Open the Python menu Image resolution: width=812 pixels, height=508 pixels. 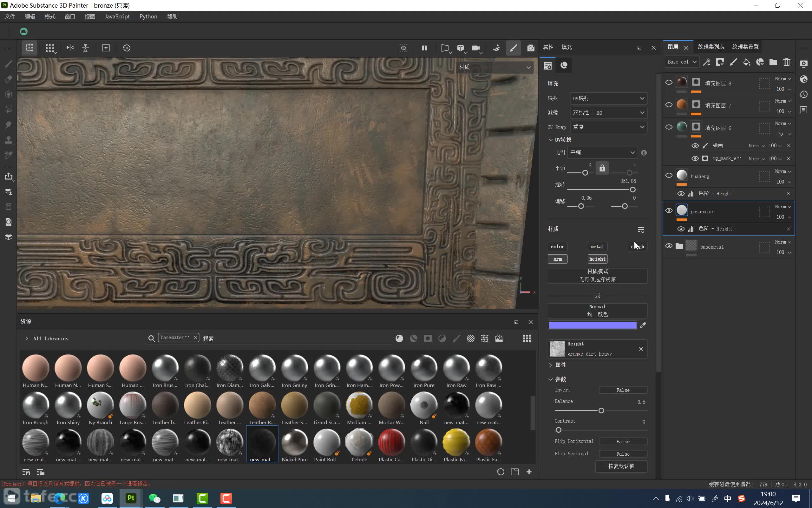148,17
